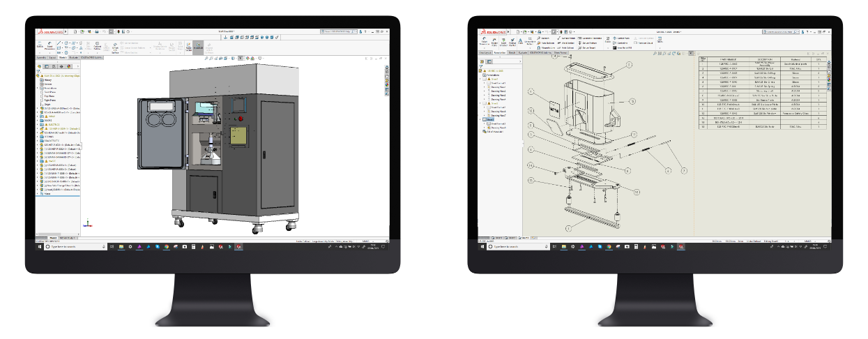Select Top Plane in the assembly feature tree
The image size is (868, 339).
point(48,97)
